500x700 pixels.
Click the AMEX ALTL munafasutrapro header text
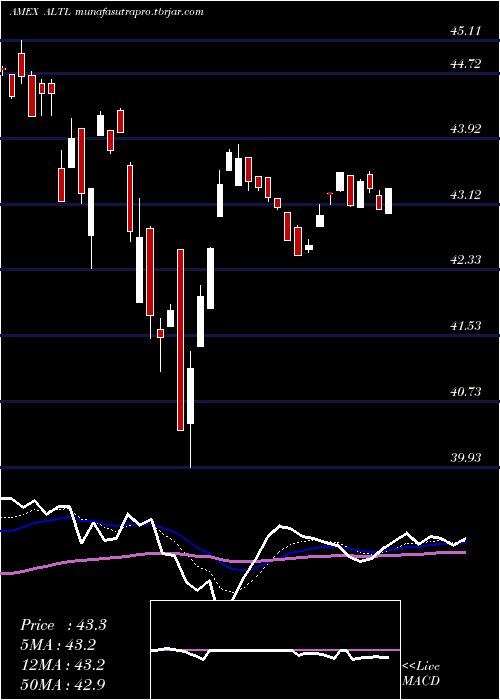click(x=106, y=12)
